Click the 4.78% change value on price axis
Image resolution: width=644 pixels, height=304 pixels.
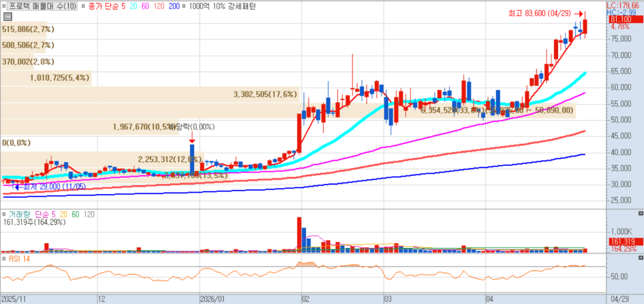620,27
